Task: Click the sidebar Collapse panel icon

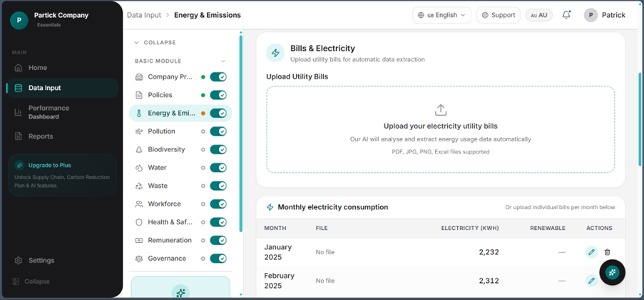Action: (16, 281)
